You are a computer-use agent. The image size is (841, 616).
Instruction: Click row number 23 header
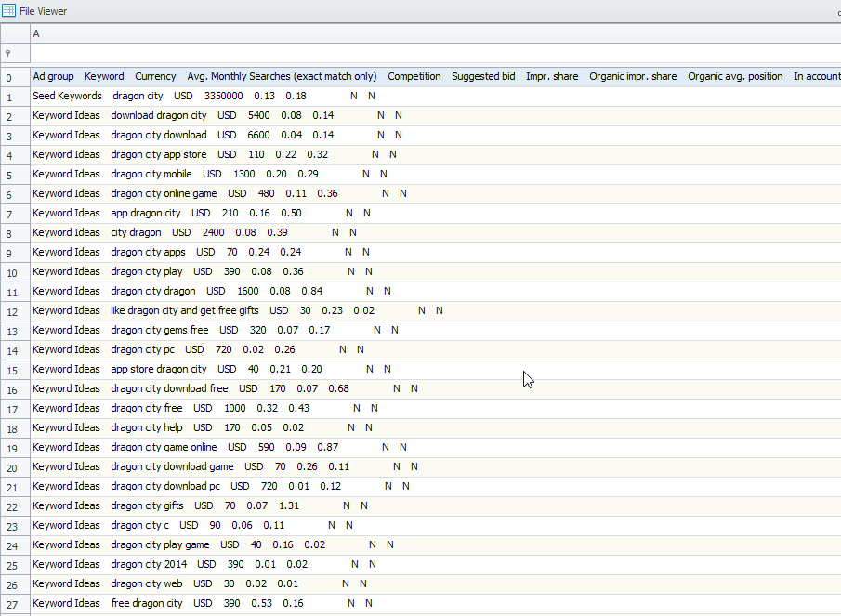(x=15, y=526)
